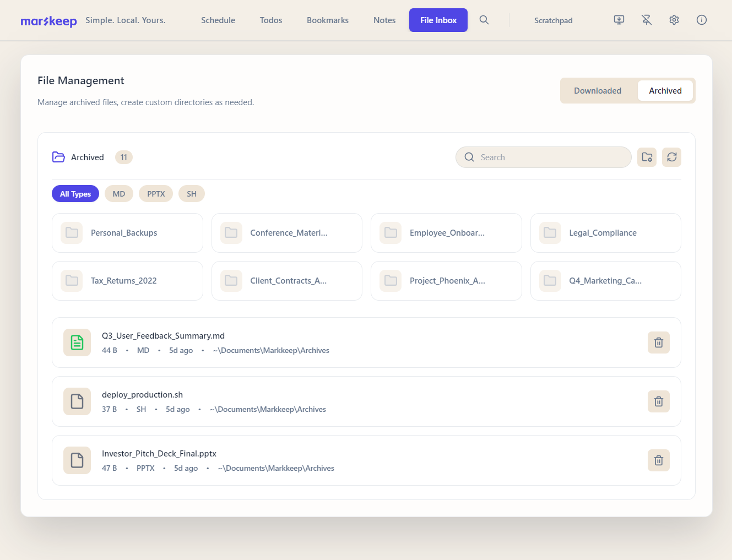The image size is (732, 560).
Task: Filter files by PPTX type
Action: (156, 194)
